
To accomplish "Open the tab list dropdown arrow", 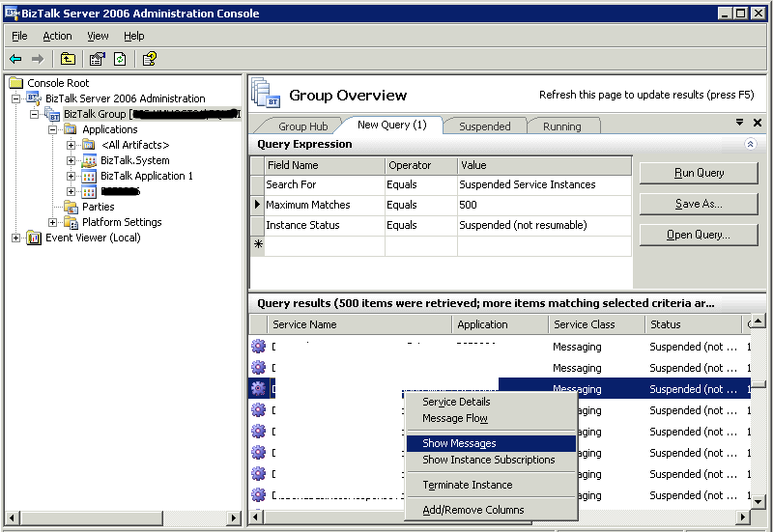I will pyautogui.click(x=739, y=123).
